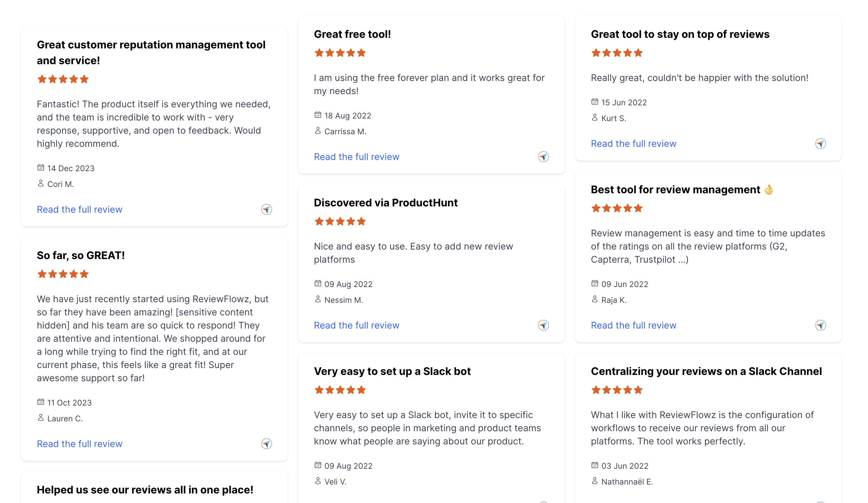868x503 pixels.
Task: Click 'Discovered via ProductHunt' review heading
Action: click(x=385, y=203)
